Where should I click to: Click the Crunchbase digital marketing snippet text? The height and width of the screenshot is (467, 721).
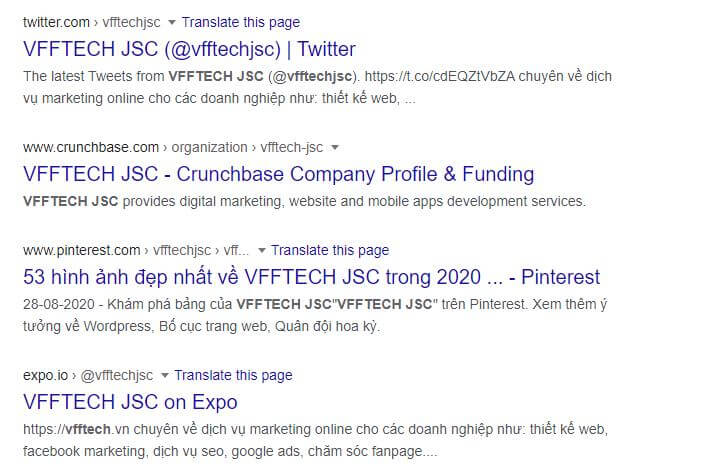point(304,201)
